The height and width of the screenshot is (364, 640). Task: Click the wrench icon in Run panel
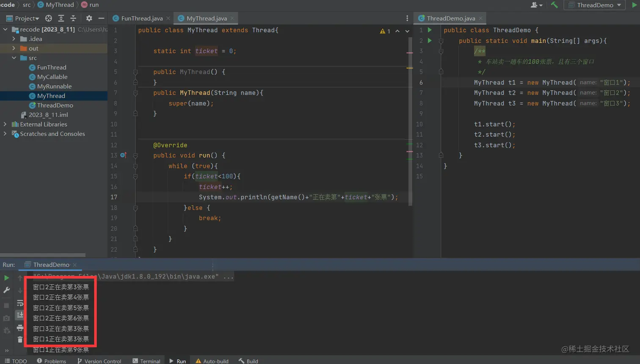[6, 290]
